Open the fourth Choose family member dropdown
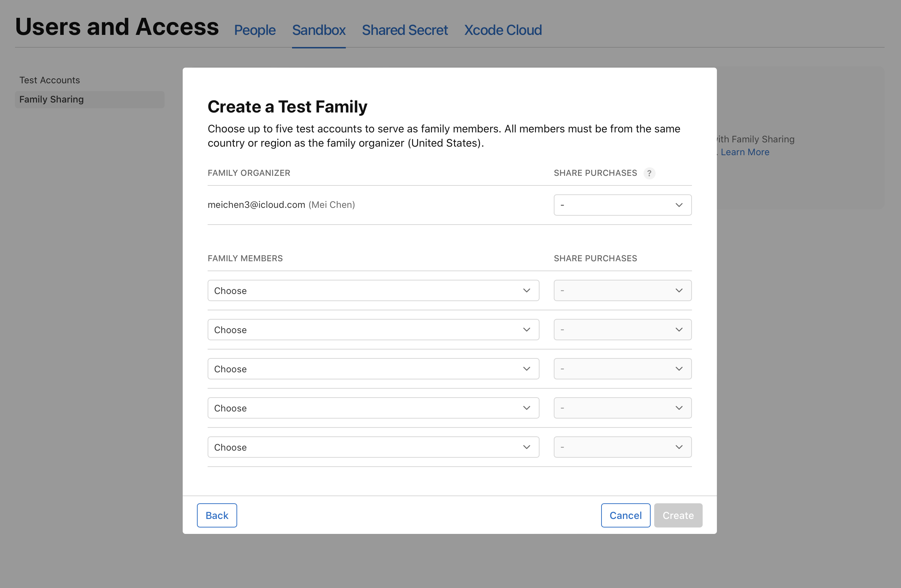The image size is (901, 588). click(x=373, y=408)
